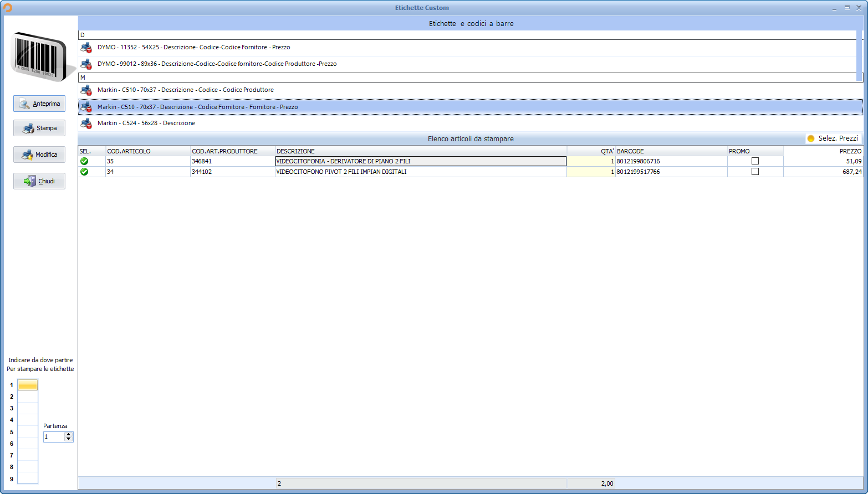Viewport: 868px width, 494px height.
Task: Open Anteprima print preview
Action: tap(39, 104)
